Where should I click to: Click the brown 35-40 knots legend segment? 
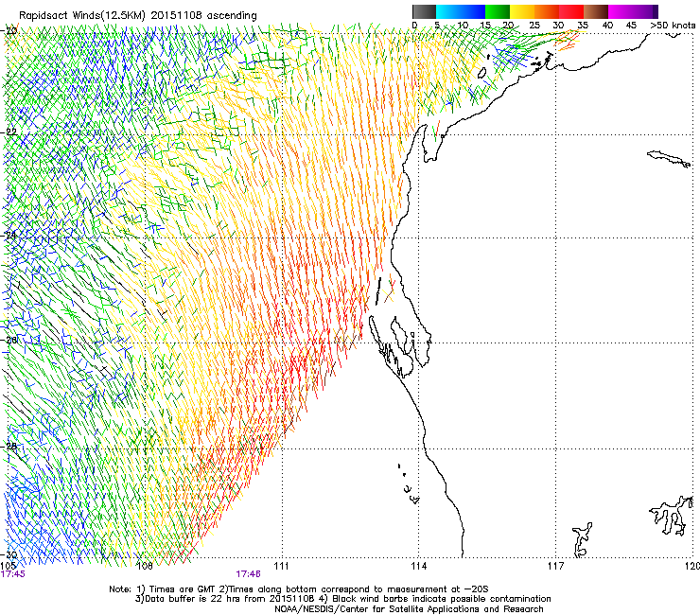pos(596,11)
